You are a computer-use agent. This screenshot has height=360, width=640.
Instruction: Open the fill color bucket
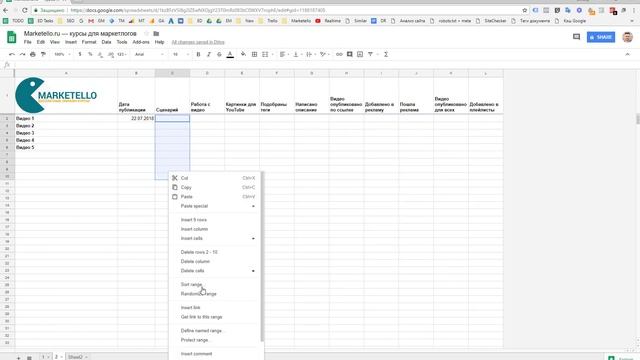point(243,54)
